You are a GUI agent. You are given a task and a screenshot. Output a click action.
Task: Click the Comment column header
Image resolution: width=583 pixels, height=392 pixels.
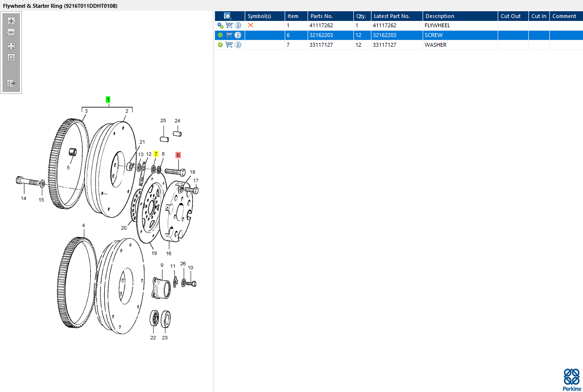pos(566,16)
